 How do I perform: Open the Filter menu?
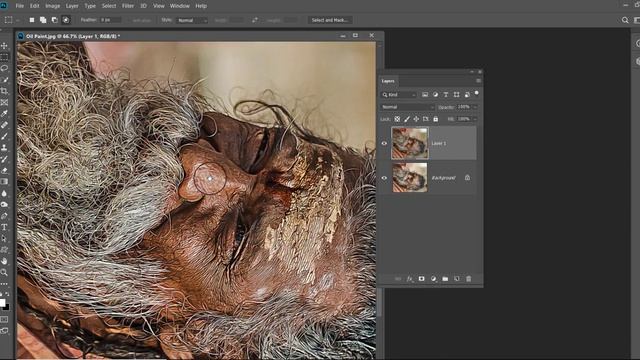(128, 6)
